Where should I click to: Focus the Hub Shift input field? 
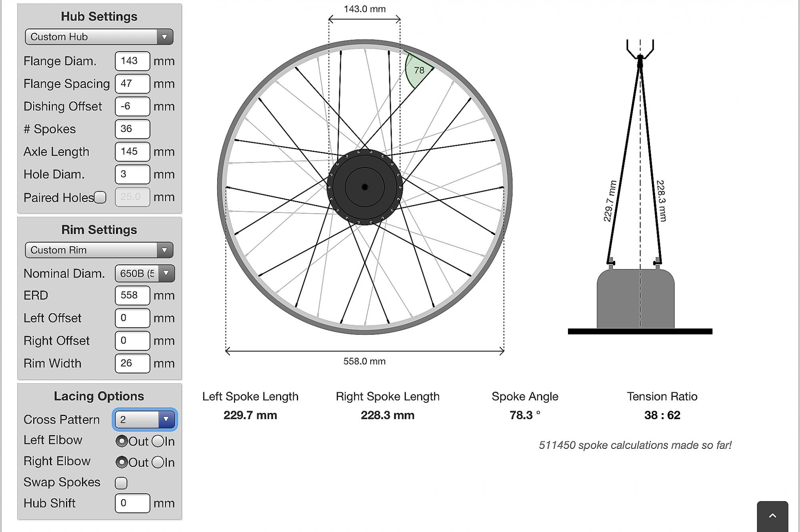click(x=132, y=503)
